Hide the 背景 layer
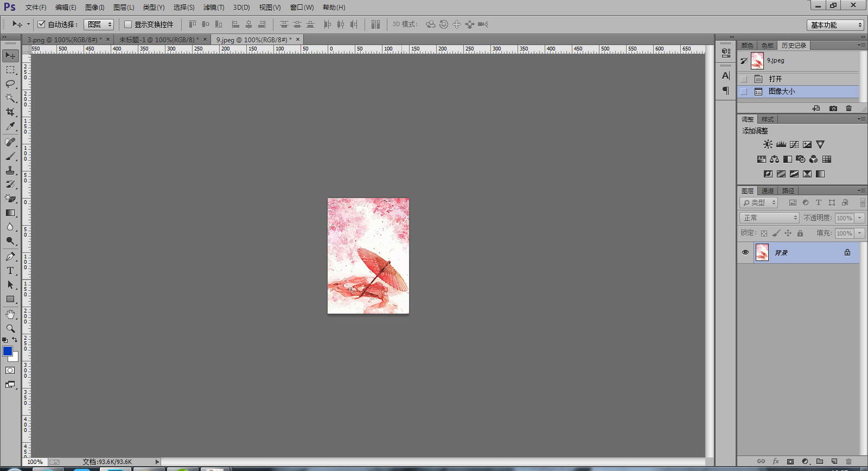The width and height of the screenshot is (868, 471). point(745,252)
